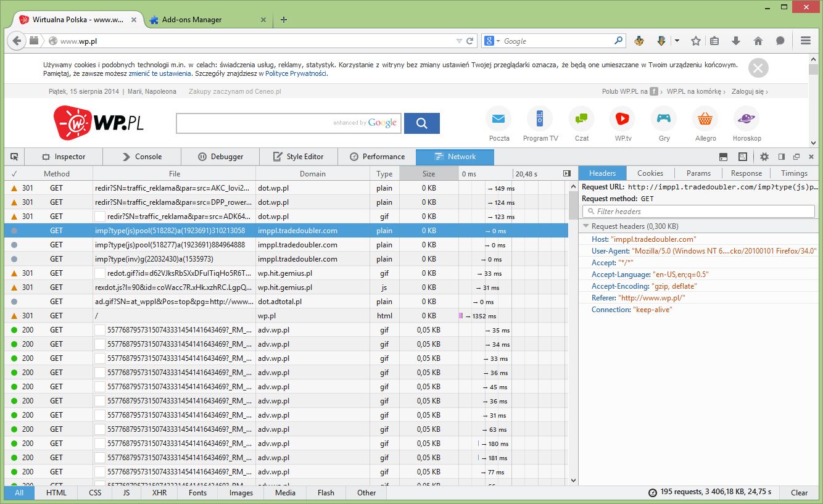
Task: Enable the XHR request filter
Action: 159,492
